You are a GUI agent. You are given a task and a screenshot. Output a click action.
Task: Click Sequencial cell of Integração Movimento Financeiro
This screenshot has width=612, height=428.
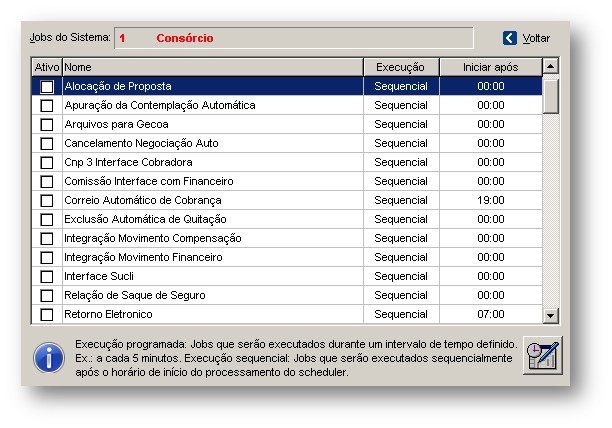coord(401,257)
